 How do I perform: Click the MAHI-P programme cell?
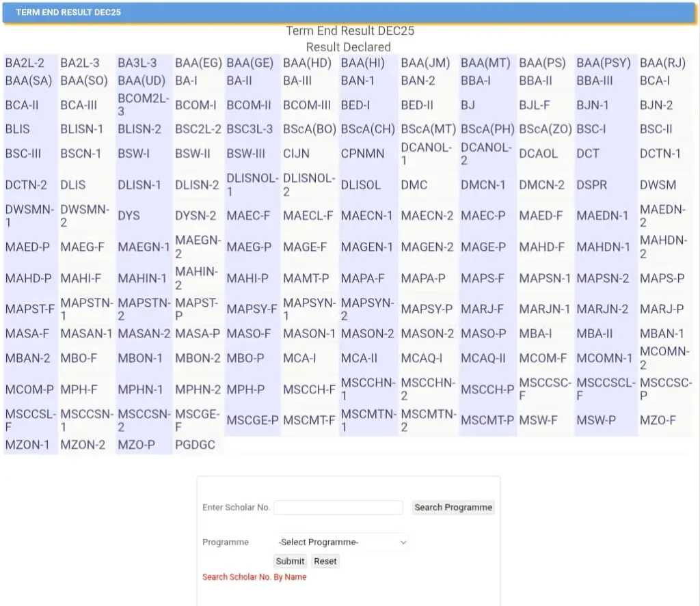pos(247,278)
